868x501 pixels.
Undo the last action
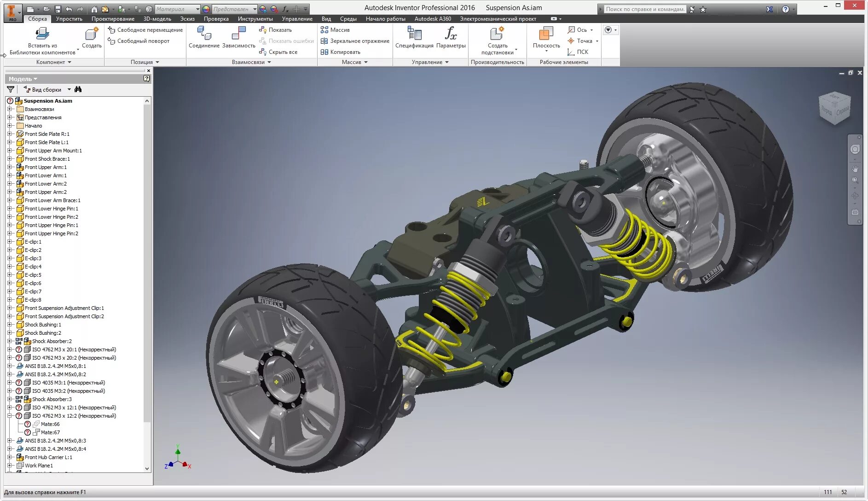(x=69, y=9)
